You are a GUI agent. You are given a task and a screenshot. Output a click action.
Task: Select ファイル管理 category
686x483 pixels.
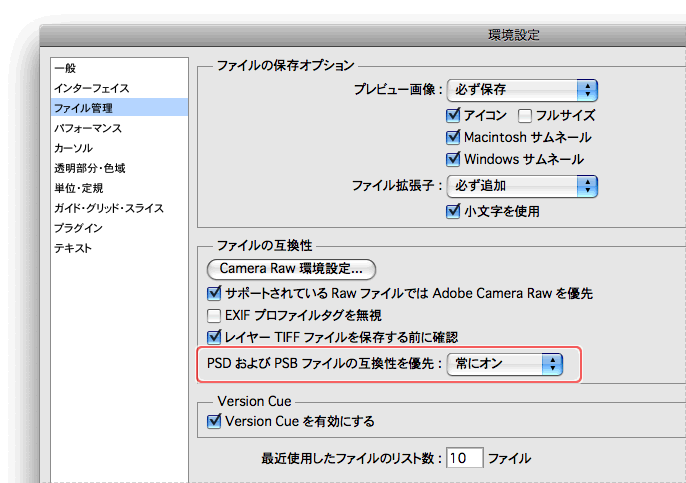tap(119, 108)
